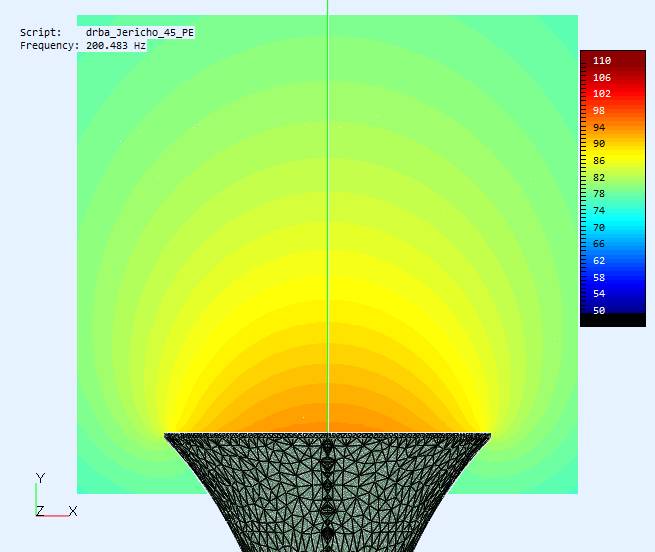Click the 110 value on color scale

point(602,61)
